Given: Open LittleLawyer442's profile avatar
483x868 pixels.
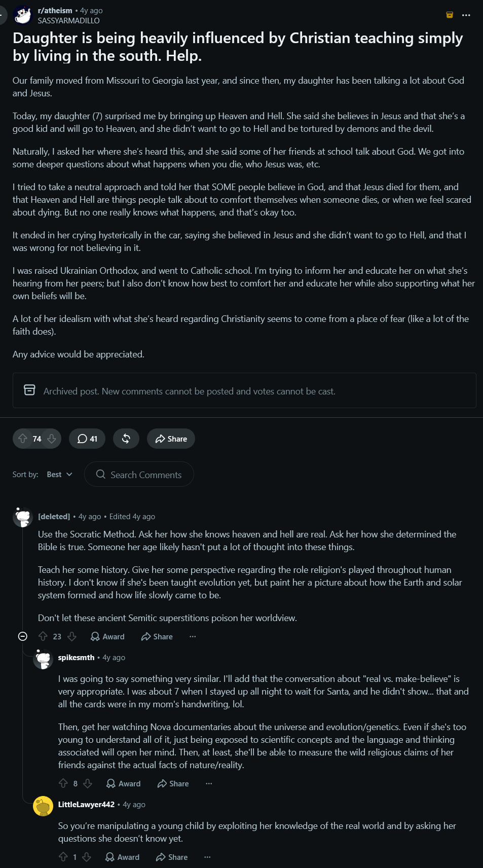Looking at the screenshot, I should (43, 806).
